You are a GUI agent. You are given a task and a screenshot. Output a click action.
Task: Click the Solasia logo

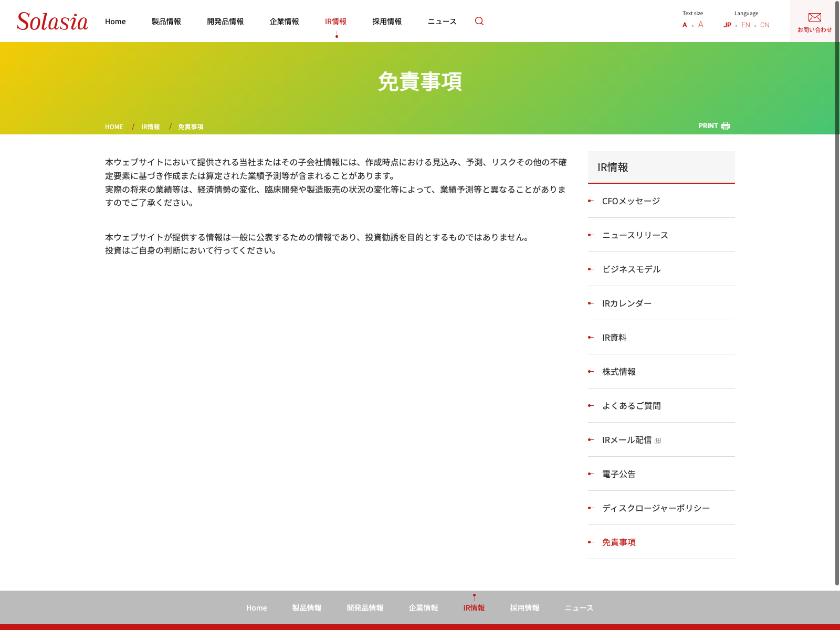[x=52, y=22]
